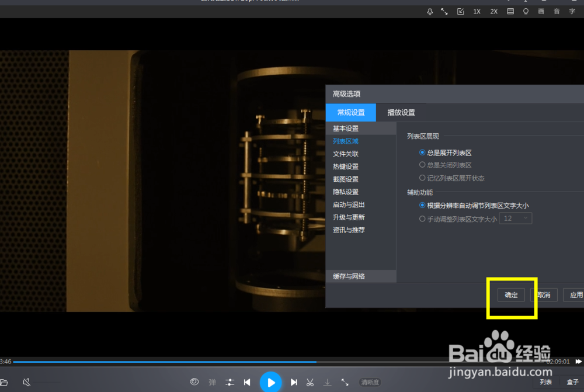Viewport: 584px width, 392px height.
Task: Open the font size 12 dropdown
Action: tap(516, 218)
